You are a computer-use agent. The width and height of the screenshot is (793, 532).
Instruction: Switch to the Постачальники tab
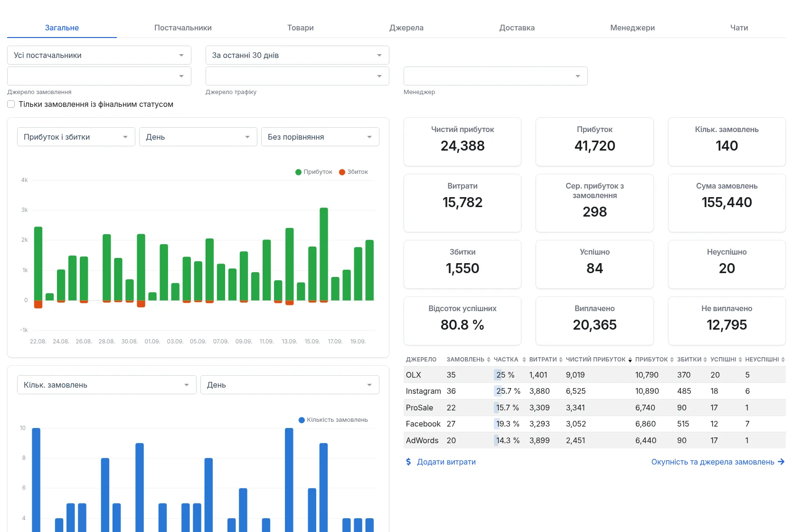pos(183,28)
